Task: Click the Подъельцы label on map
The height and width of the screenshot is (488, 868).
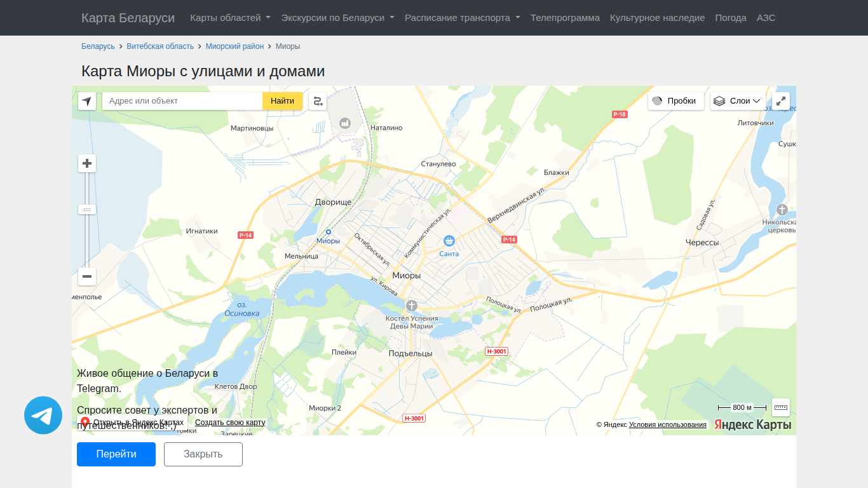Action: [410, 353]
